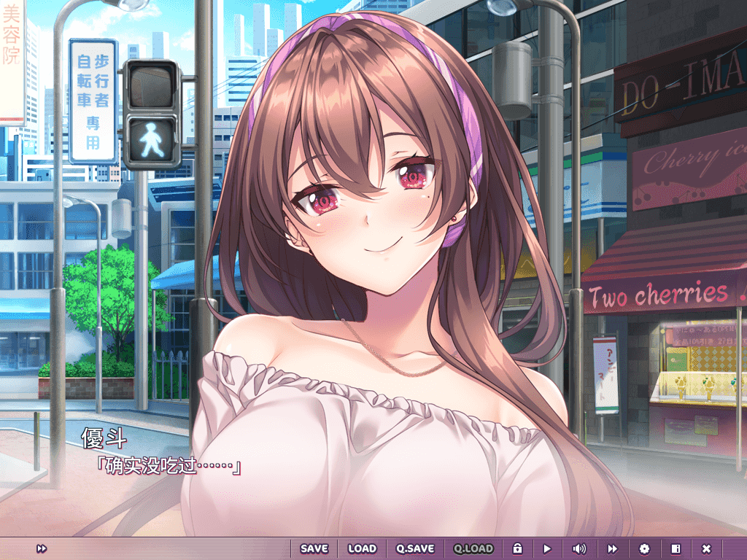Click the fast-forward icon at far left of bottom bar
The image size is (747, 560).
coord(42,548)
